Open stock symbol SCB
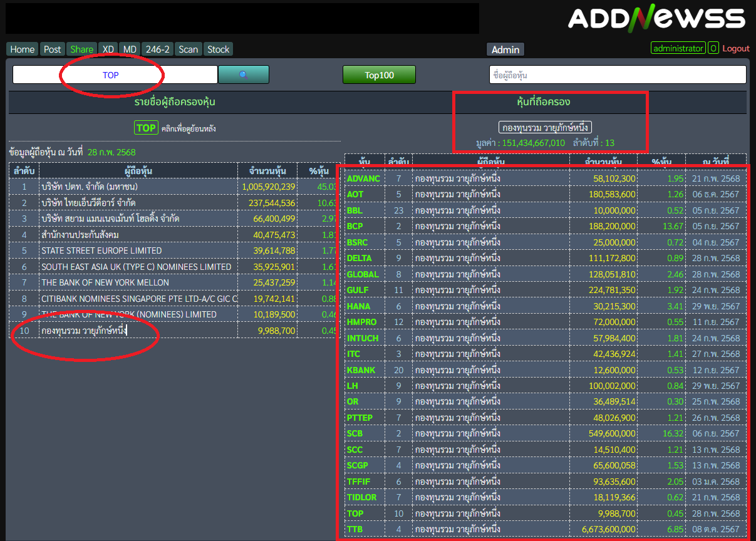 (x=355, y=433)
